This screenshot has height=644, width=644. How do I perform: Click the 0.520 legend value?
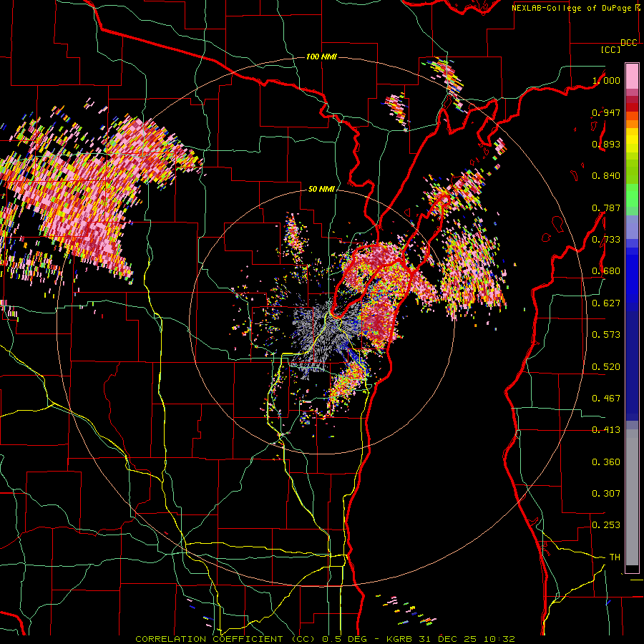click(606, 367)
